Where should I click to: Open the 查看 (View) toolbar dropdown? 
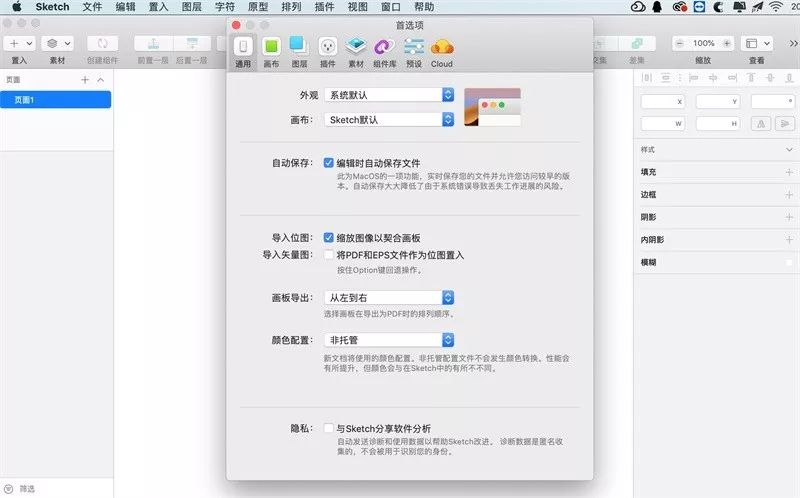click(x=757, y=43)
